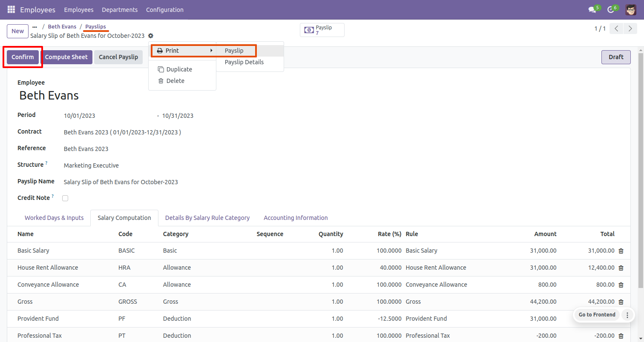644x342 pixels.
Task: Click the Name column header
Action: coord(26,234)
